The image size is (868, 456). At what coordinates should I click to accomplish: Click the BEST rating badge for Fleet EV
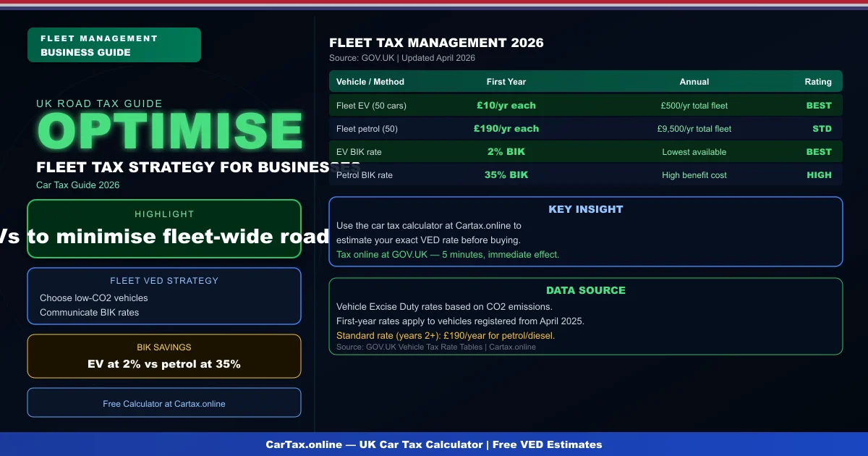(x=818, y=106)
